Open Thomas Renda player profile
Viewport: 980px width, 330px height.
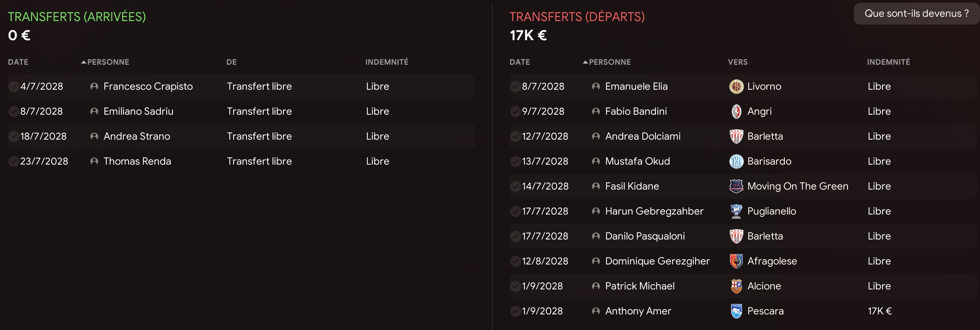137,161
